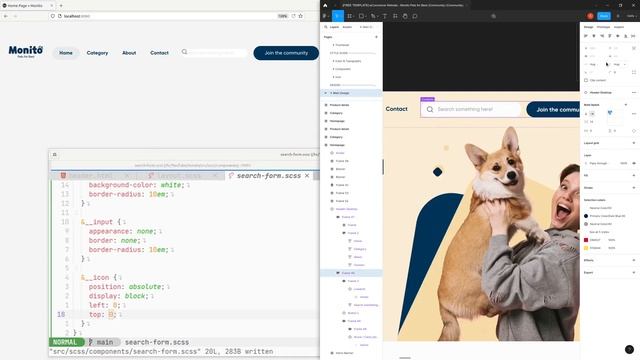Expand the Auto layout section arrow
Viewport: 640px width, 360px height.
pyautogui.click(x=626, y=105)
